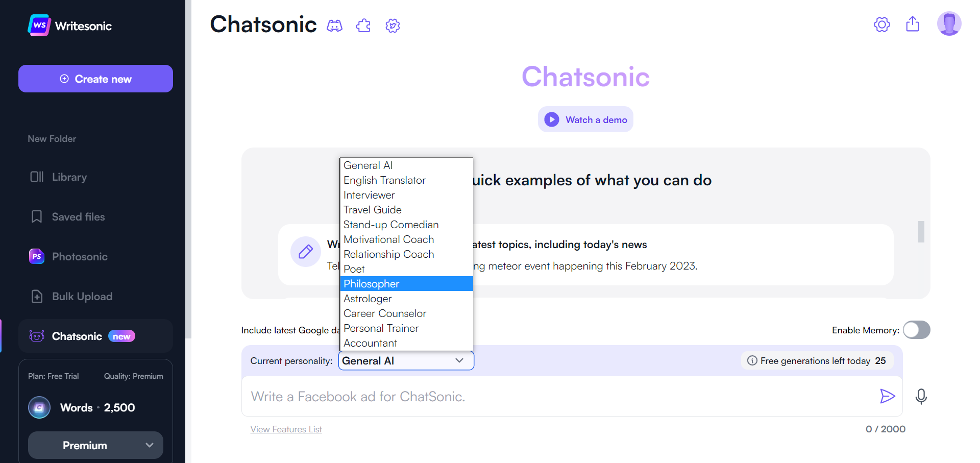Viewport: 980px width, 463px height.
Task: Open the View Features List link
Action: (x=286, y=429)
